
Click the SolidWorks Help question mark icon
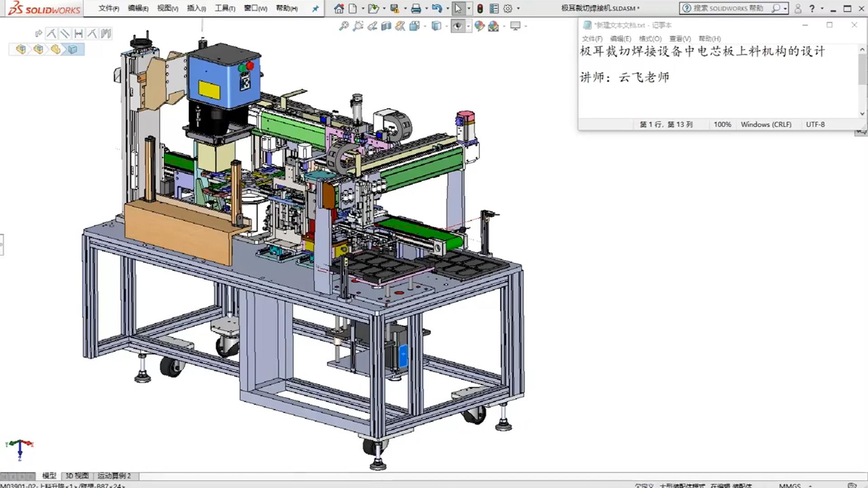[812, 8]
